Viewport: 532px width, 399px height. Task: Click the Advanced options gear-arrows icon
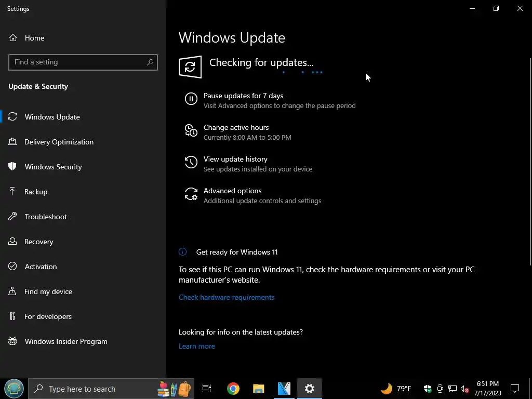pos(191,194)
